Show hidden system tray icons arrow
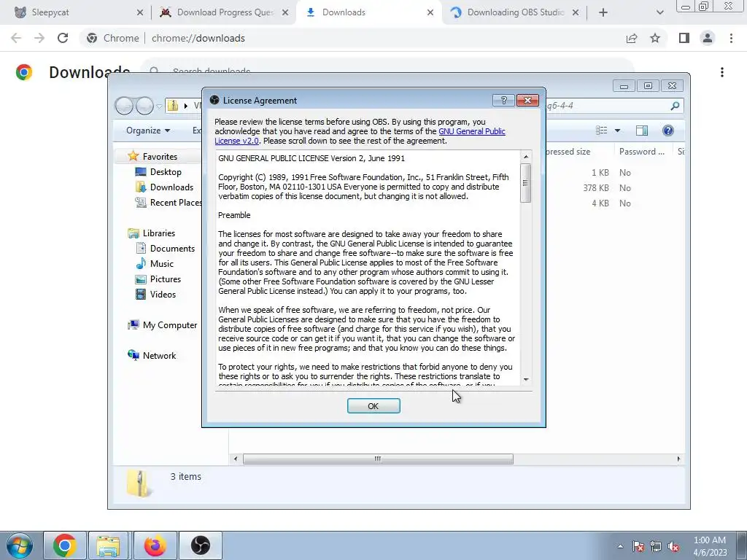 click(x=620, y=546)
